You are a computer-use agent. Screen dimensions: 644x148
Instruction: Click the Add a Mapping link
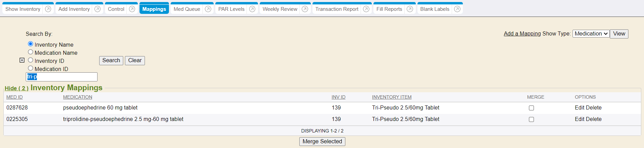(x=522, y=34)
